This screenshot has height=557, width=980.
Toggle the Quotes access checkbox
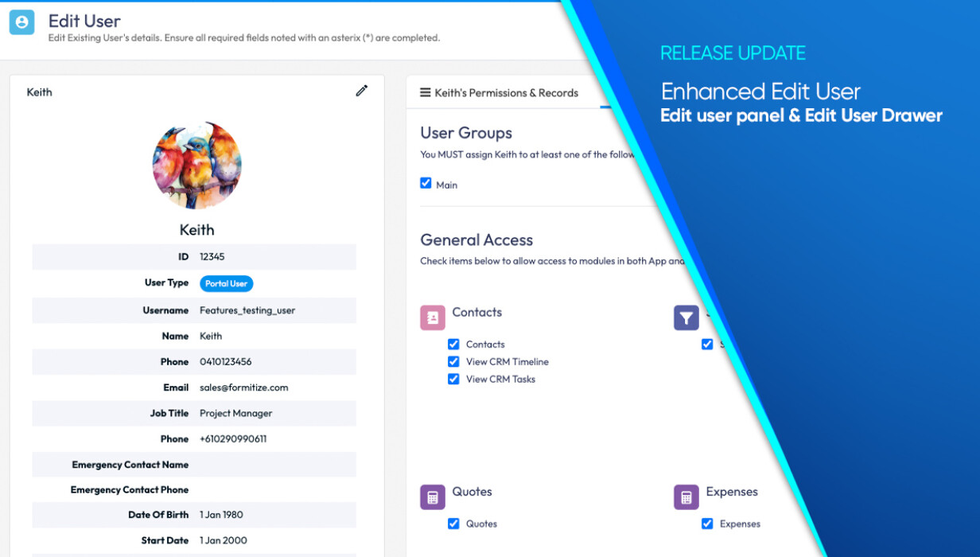(x=453, y=524)
